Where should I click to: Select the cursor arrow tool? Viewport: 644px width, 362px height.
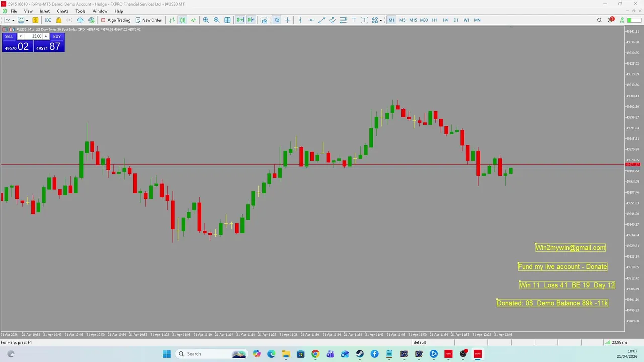point(277,20)
